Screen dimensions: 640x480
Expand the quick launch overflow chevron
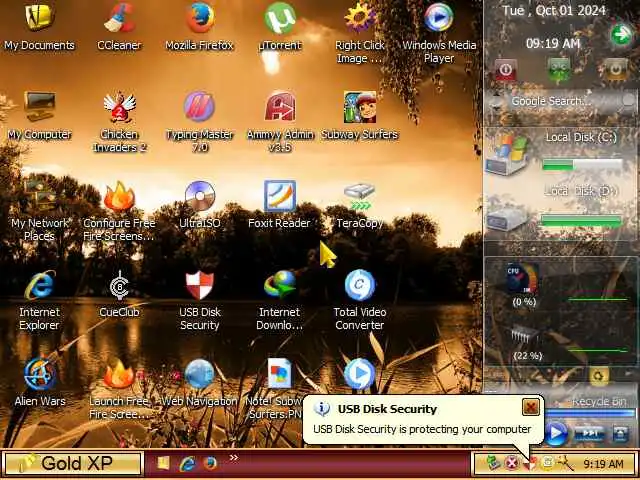pos(233,458)
